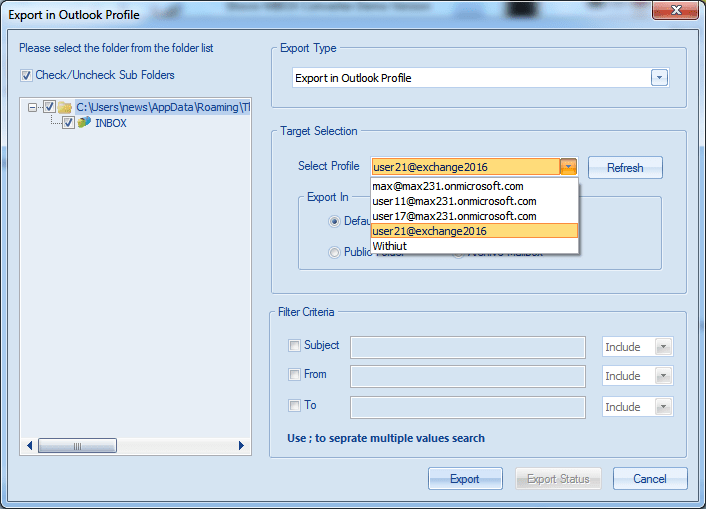Click the yellow folder icon in tree
706x509 pixels.
[65, 107]
